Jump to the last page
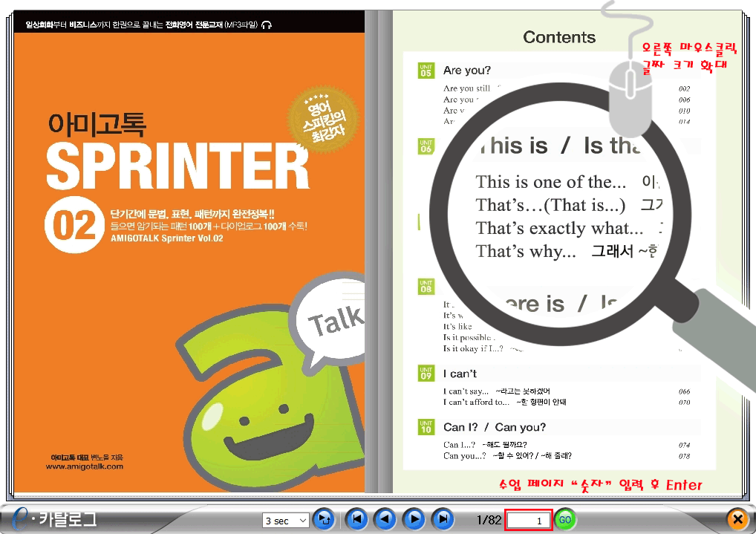 [443, 520]
